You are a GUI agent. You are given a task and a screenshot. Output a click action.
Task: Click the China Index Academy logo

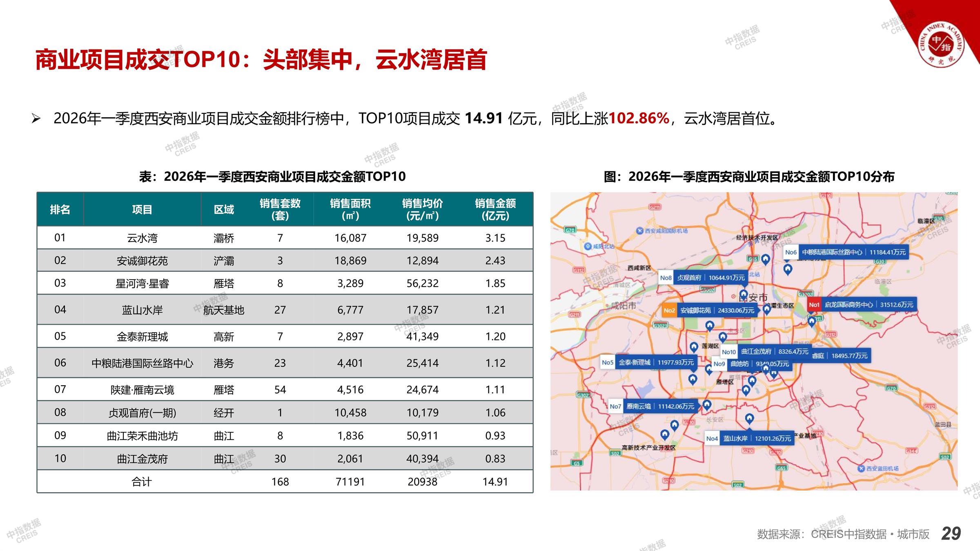(940, 44)
